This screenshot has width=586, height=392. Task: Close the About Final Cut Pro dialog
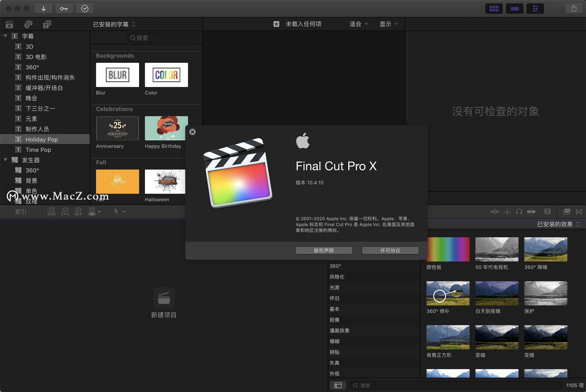[193, 132]
